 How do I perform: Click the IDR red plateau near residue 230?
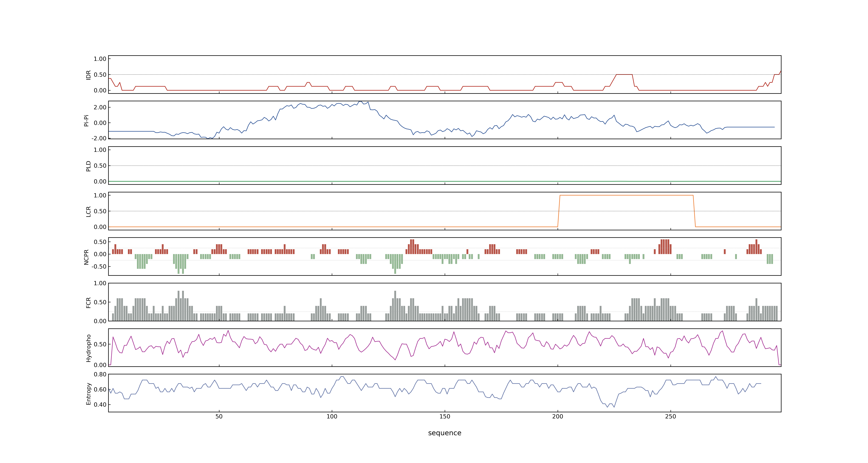coord(624,74)
